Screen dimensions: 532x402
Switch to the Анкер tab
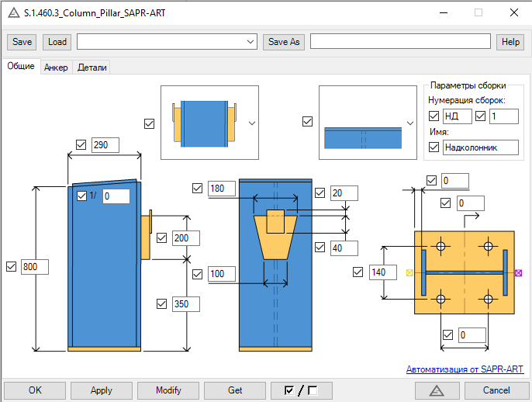(56, 68)
